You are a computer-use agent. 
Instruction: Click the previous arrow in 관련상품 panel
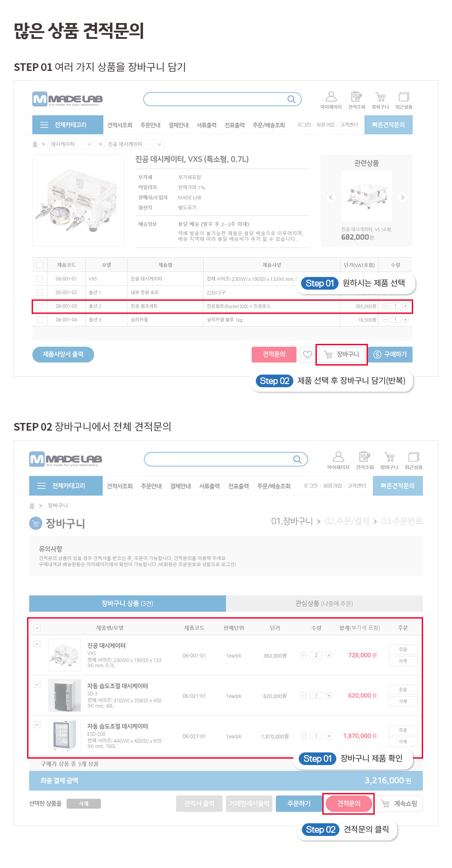(331, 197)
